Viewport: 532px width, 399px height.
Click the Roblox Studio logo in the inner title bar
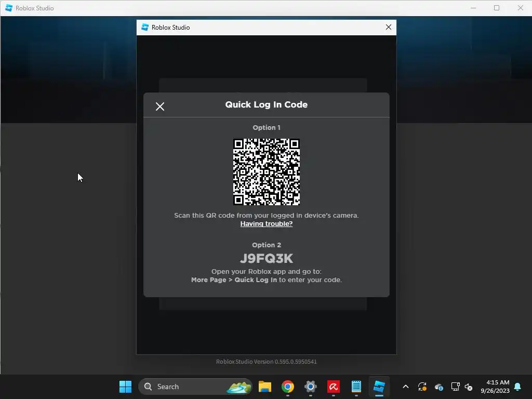145,27
